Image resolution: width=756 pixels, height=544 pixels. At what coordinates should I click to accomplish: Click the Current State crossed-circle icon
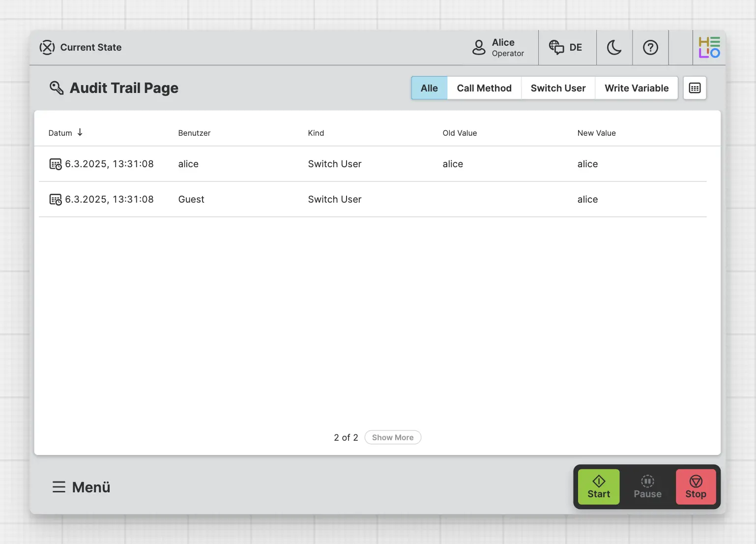(47, 47)
